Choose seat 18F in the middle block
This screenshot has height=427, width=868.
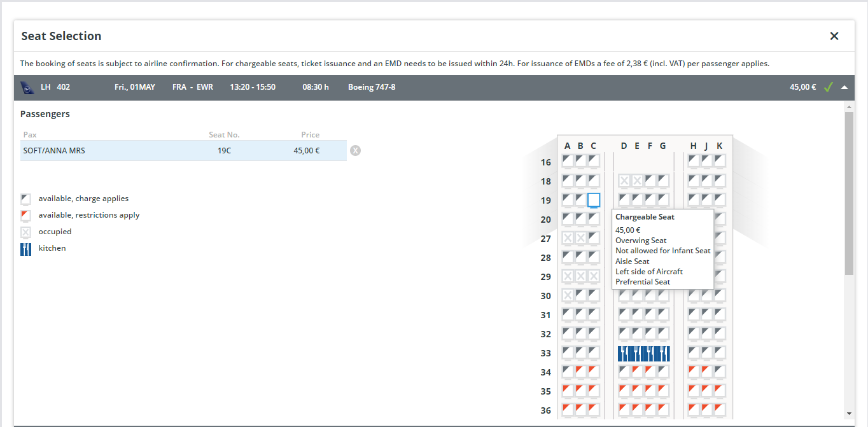(x=650, y=181)
